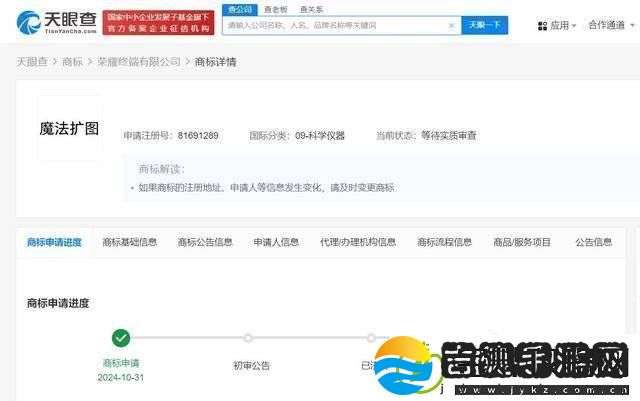Click the 申请注册号 81691289 value
This screenshot has width=640, height=401.
point(198,136)
